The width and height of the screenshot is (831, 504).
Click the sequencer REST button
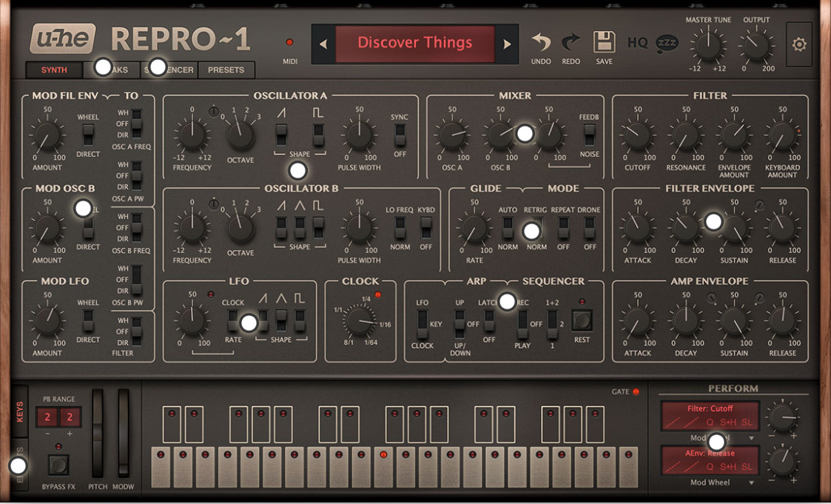[582, 321]
